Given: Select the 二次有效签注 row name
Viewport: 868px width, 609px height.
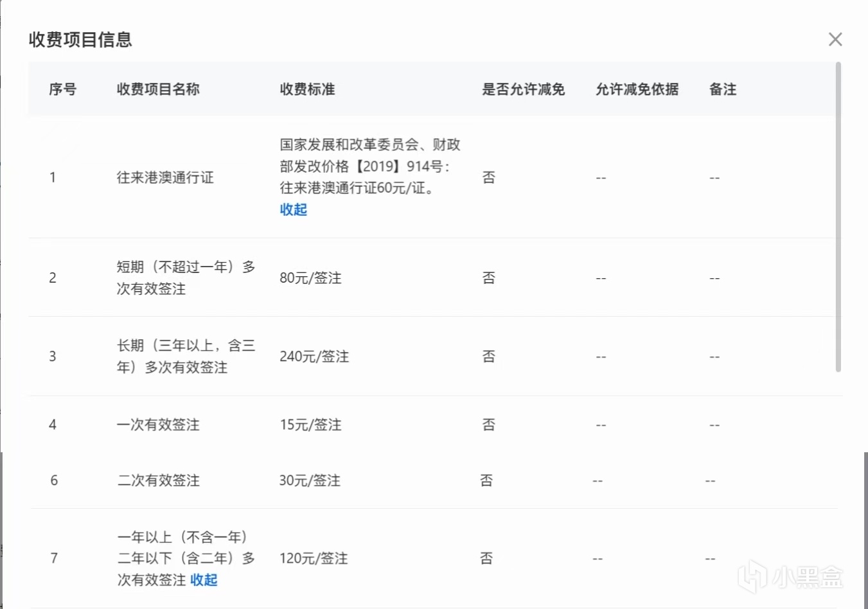Looking at the screenshot, I should (159, 481).
